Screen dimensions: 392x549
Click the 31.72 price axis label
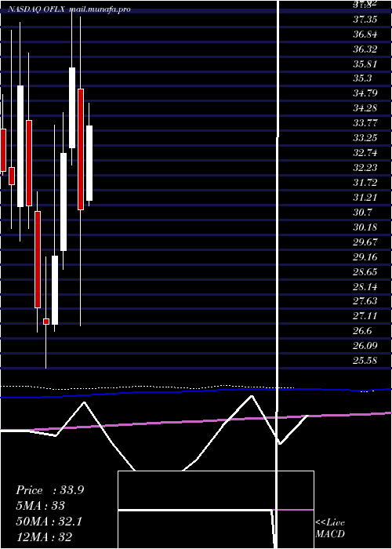tap(365, 183)
